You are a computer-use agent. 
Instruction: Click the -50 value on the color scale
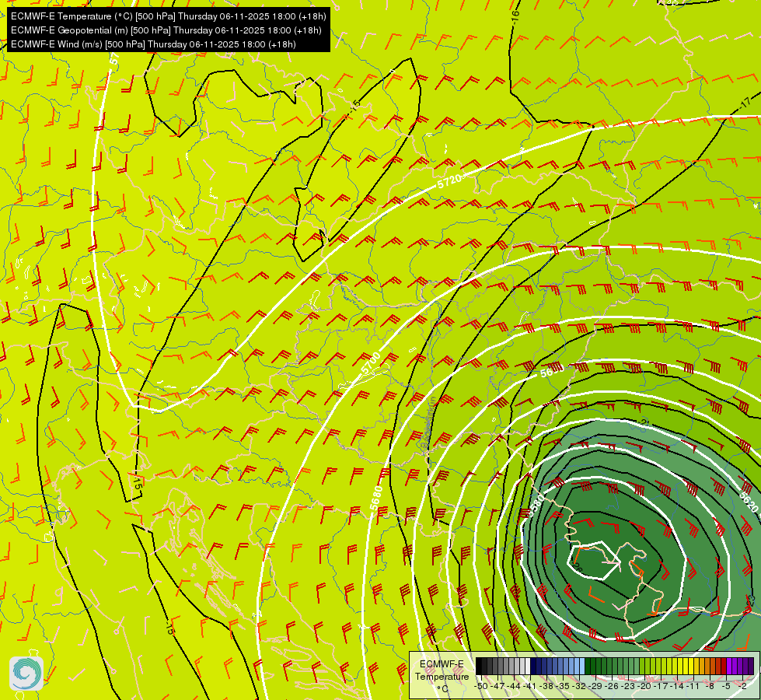(x=481, y=686)
